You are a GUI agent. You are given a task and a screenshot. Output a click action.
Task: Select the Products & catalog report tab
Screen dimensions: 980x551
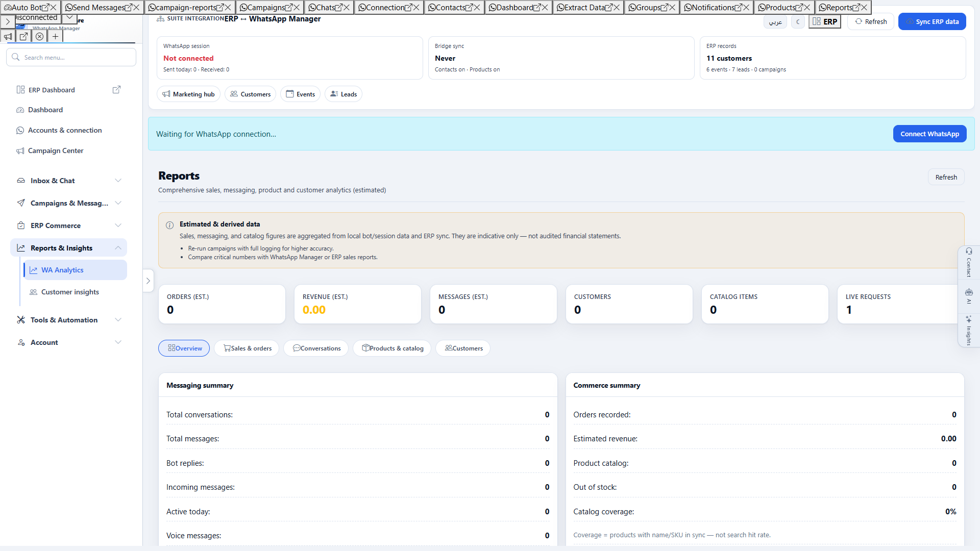click(393, 348)
